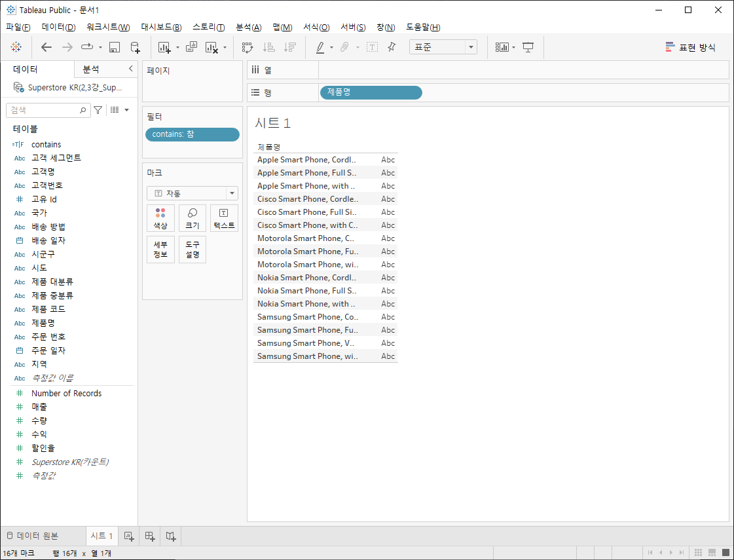This screenshot has height=560, width=734.
Task: Open dropdown arrow next to new worksheet icon
Action: coord(177,47)
